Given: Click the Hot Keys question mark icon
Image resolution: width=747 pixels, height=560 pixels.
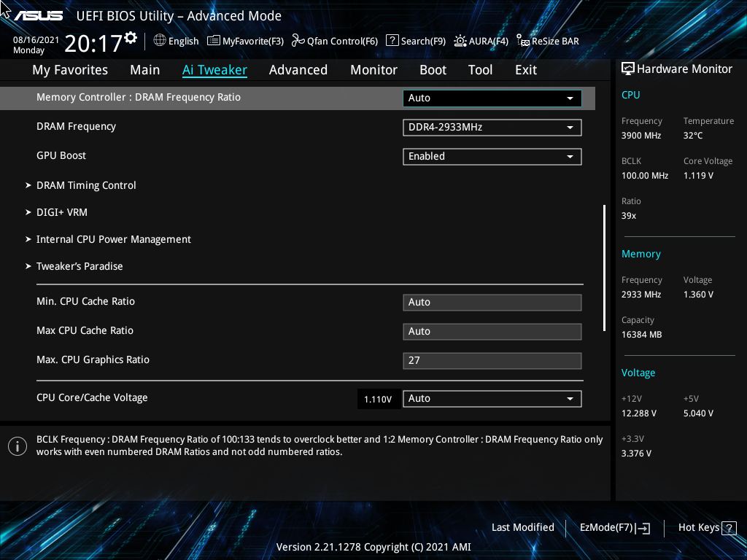Looking at the screenshot, I should click(x=729, y=528).
